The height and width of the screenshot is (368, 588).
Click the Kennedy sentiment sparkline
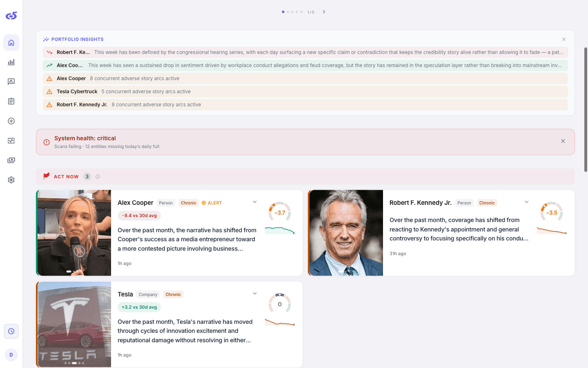[552, 231]
